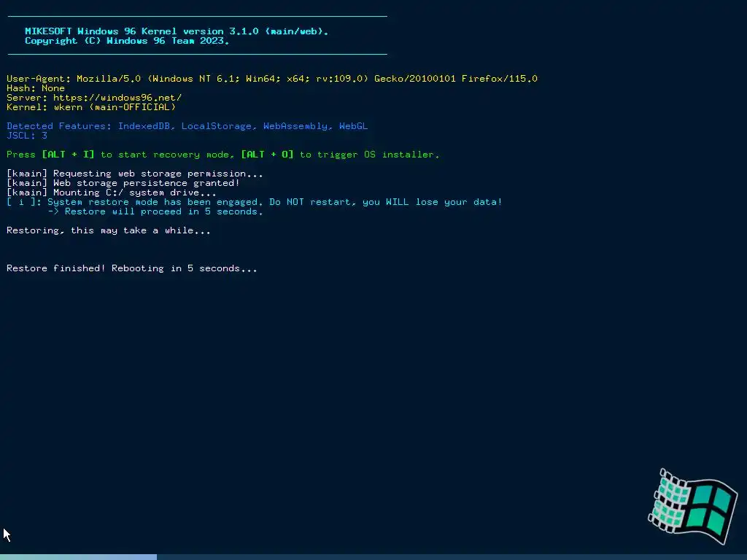Click the 'Detected Features: IndexedDB' line
747x560 pixels.
tap(187, 126)
